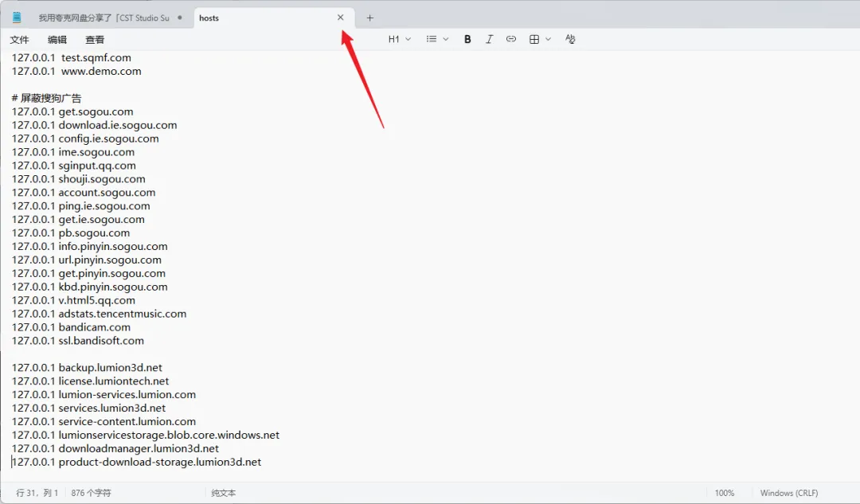Click the line ssl.bandisoft.com
This screenshot has height=504, width=860.
(78, 341)
